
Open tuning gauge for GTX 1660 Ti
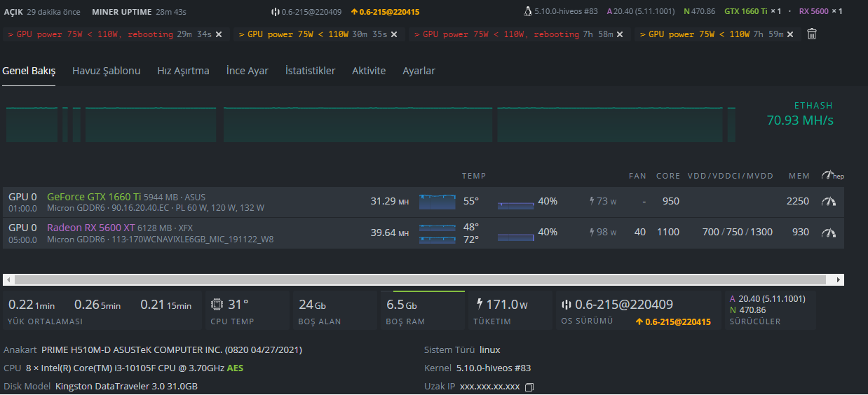point(829,202)
